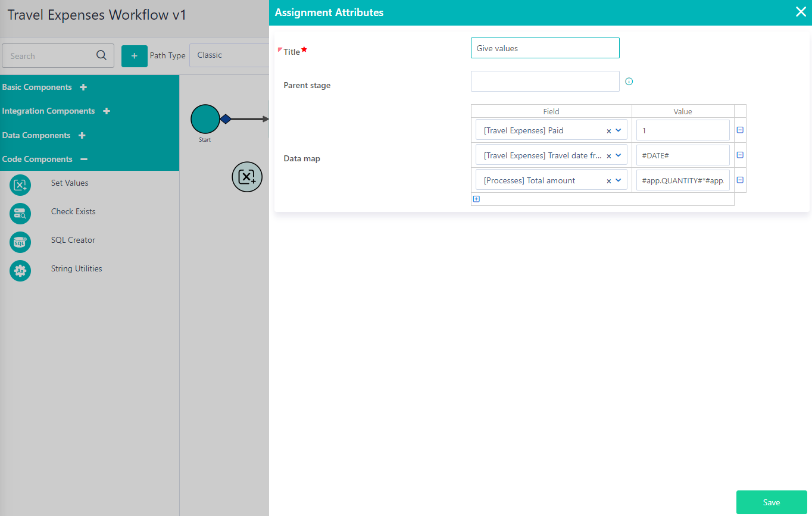The width and height of the screenshot is (812, 516).
Task: Remove the [Travel Expenses] Paid mapping row
Action: pos(739,130)
